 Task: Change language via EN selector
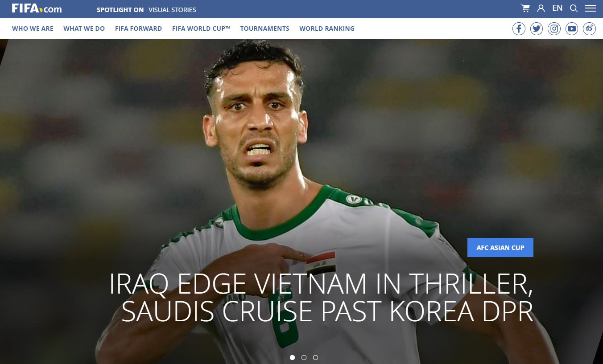(557, 8)
